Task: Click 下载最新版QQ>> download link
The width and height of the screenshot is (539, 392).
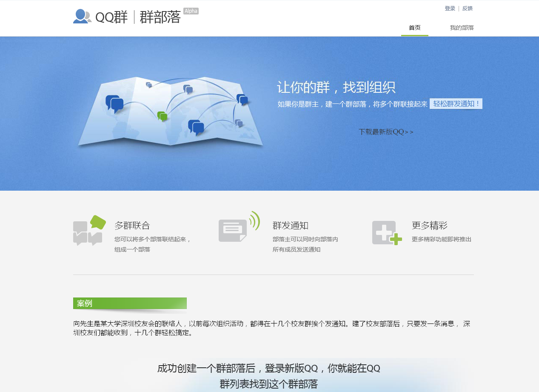Action: pyautogui.click(x=386, y=132)
